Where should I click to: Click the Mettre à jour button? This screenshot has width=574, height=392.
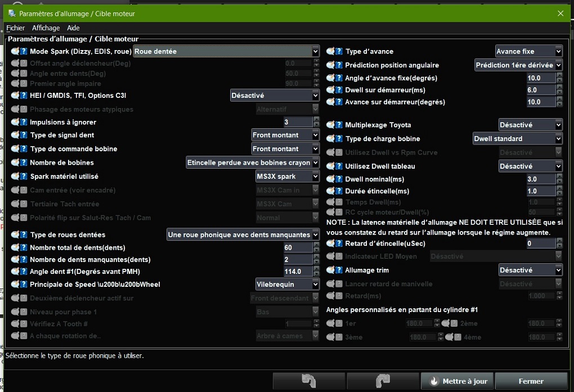pos(458,381)
